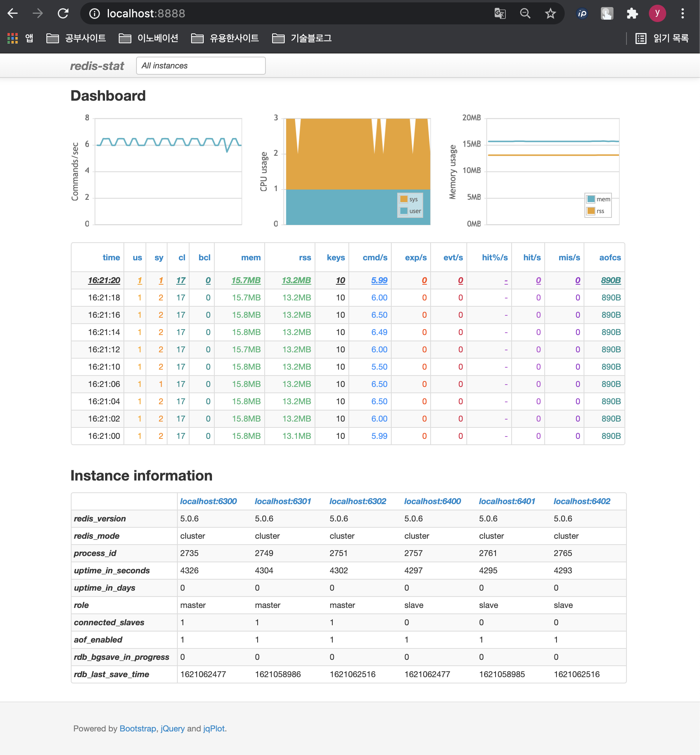Reload the localhost:8888 page
Screen dimensions: 700x755
click(63, 13)
